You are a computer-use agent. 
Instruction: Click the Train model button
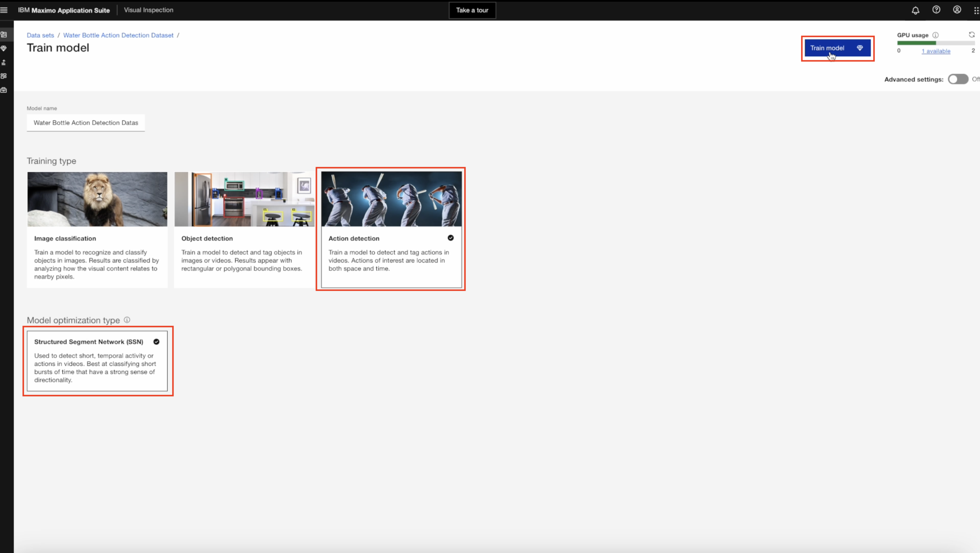click(x=837, y=48)
